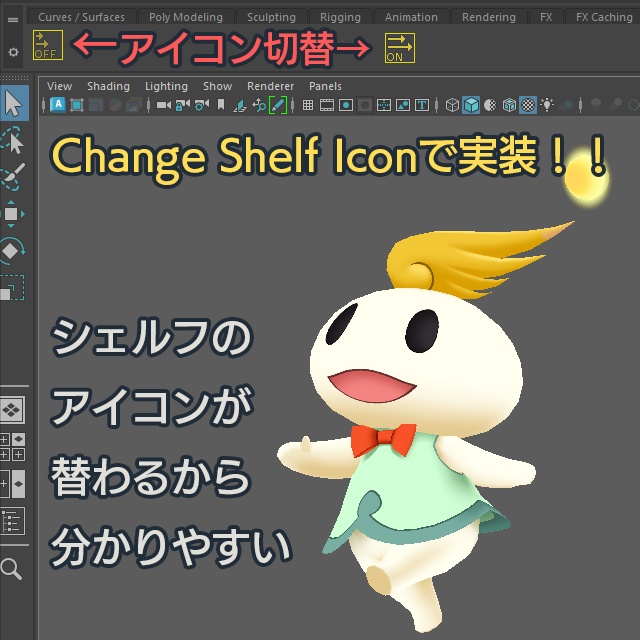The width and height of the screenshot is (640, 640).
Task: Open the Lighting panel menu
Action: (x=166, y=86)
